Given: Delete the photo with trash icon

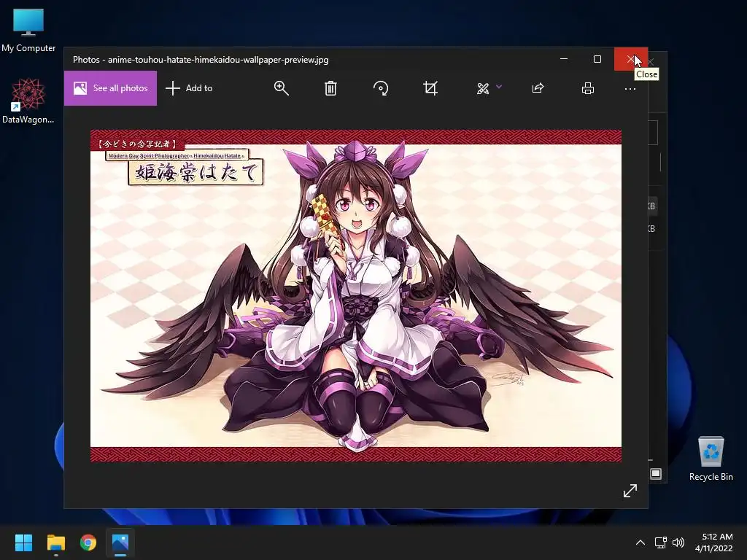Looking at the screenshot, I should click(330, 88).
